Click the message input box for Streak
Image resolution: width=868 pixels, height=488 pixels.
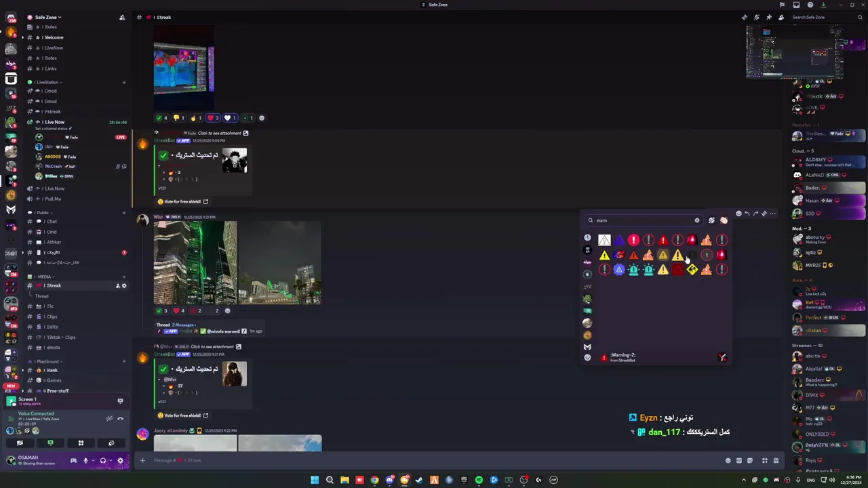pyautogui.click(x=434, y=460)
